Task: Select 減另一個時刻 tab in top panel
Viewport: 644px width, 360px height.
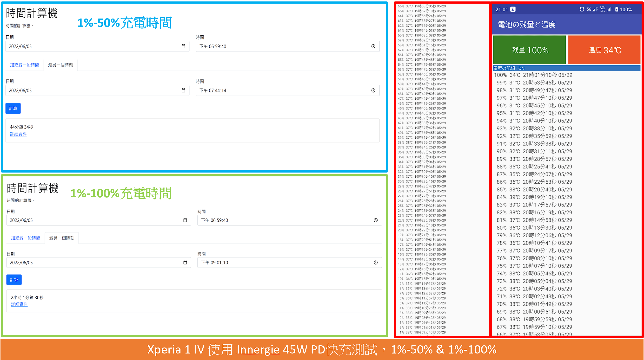Action: click(60, 65)
